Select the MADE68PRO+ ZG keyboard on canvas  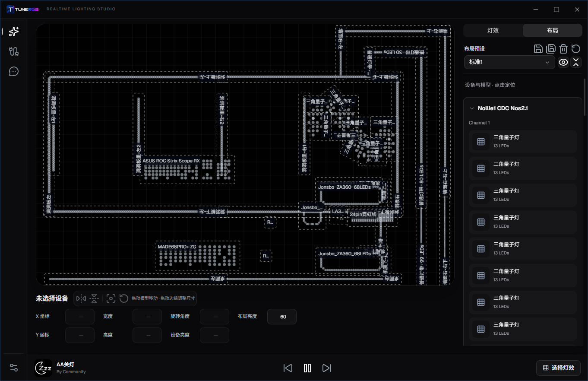[197, 256]
